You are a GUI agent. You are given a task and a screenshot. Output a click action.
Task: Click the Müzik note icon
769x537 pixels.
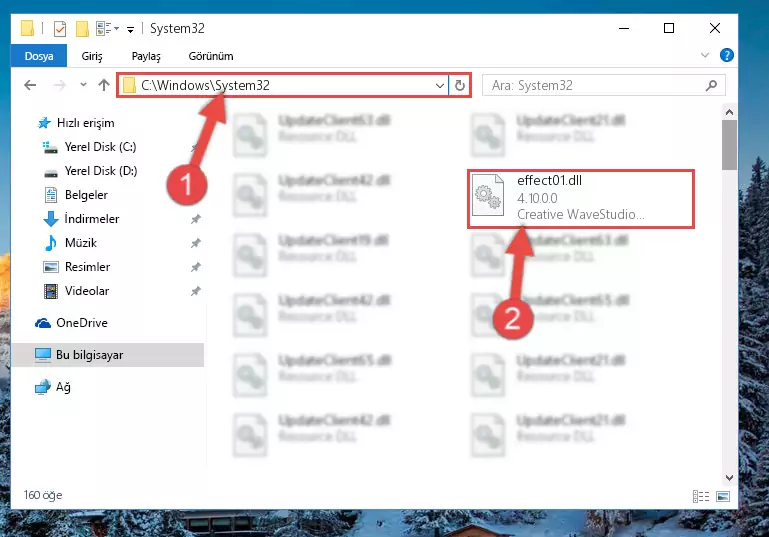pos(51,243)
